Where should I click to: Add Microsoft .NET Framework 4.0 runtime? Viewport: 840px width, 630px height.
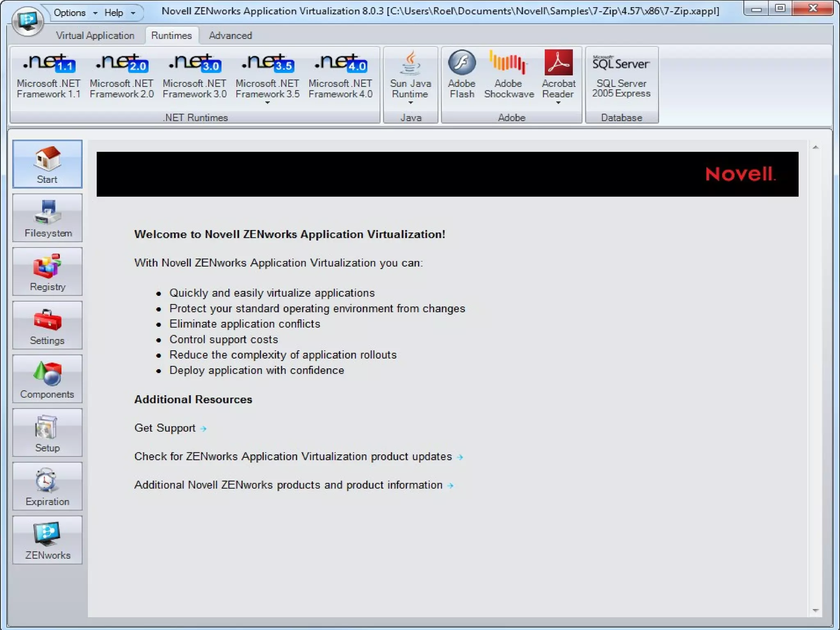tap(340, 75)
